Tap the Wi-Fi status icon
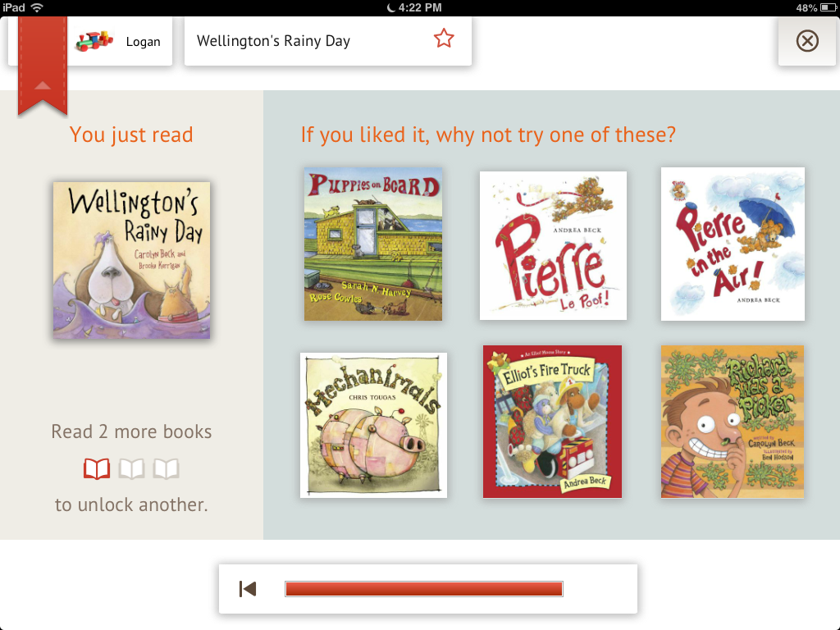Viewport: 840px width, 630px height. pos(36,7)
